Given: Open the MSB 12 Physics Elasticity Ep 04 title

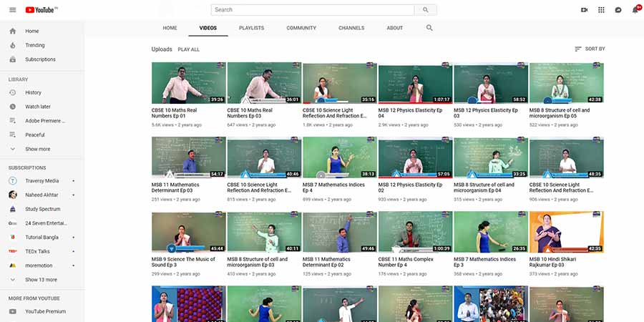Looking at the screenshot, I should (x=410, y=113).
